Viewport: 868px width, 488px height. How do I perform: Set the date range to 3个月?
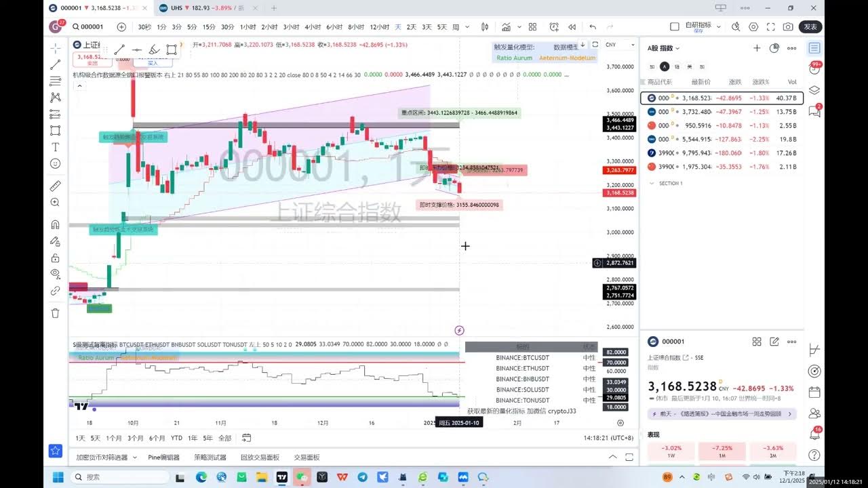click(x=136, y=439)
